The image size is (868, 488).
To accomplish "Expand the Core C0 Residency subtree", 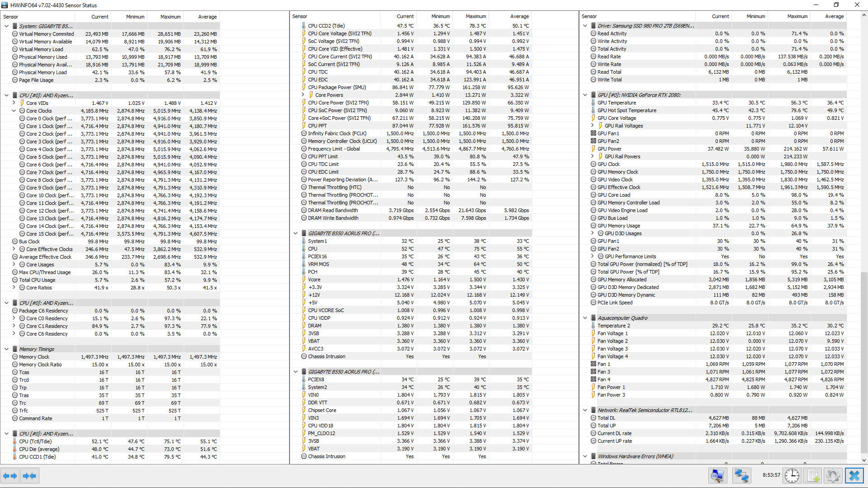I will click(14, 318).
